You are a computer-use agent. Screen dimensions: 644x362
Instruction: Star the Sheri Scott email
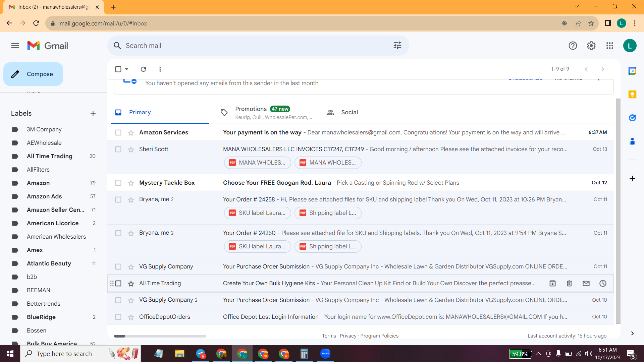pos(131,149)
